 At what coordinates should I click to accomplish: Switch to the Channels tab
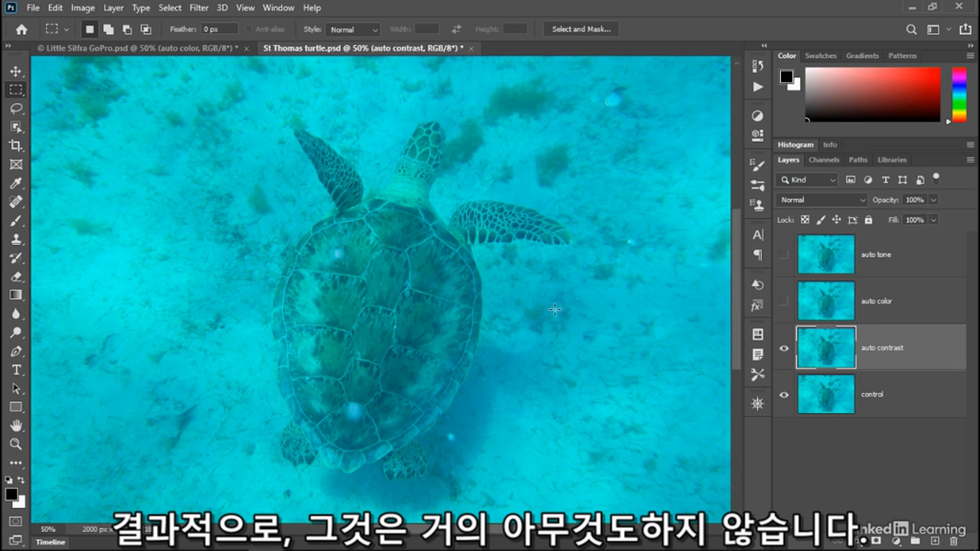824,160
